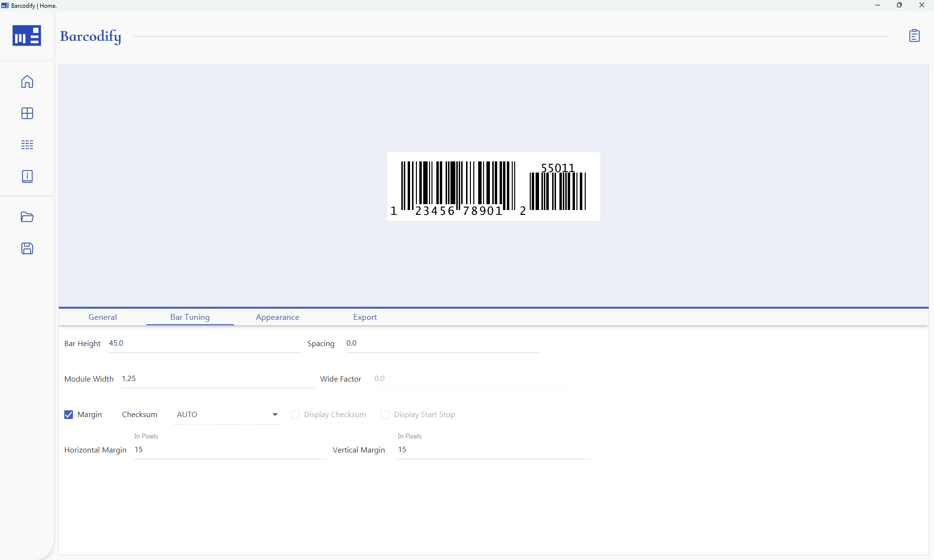Open a file using the folder icon
Viewport: 934px width, 560px height.
27,217
